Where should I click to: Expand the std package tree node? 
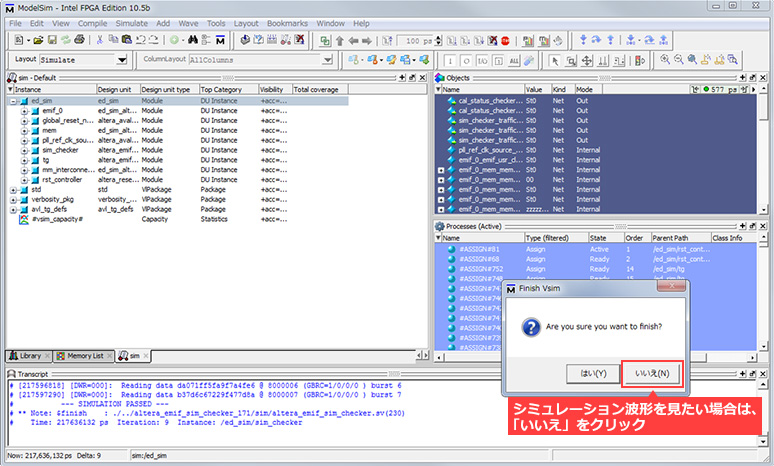(x=13, y=189)
